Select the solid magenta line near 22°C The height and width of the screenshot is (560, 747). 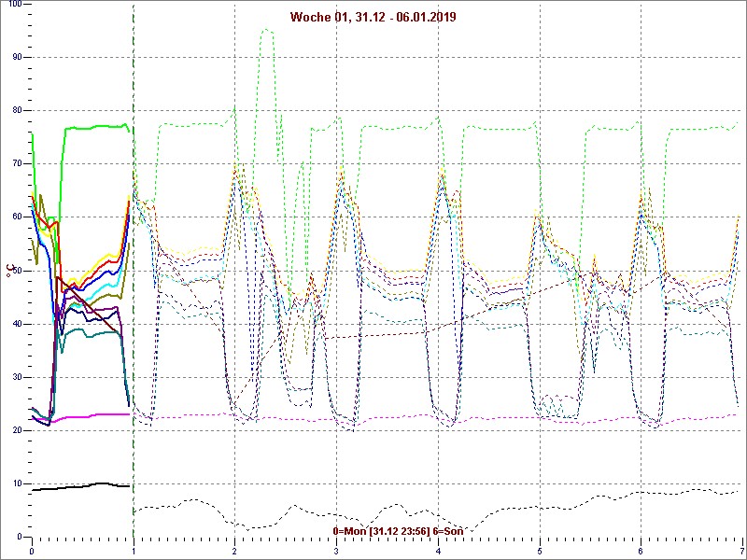[93, 414]
